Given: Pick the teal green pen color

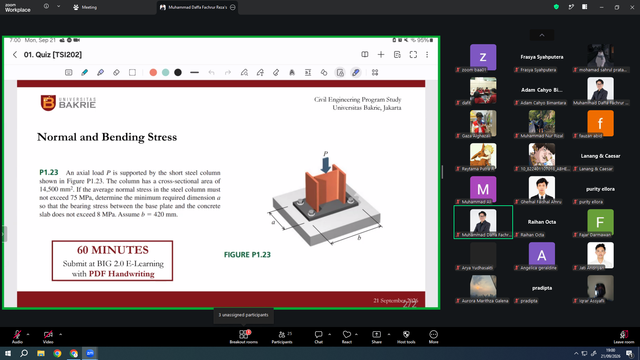Looking at the screenshot, I should click(165, 73).
